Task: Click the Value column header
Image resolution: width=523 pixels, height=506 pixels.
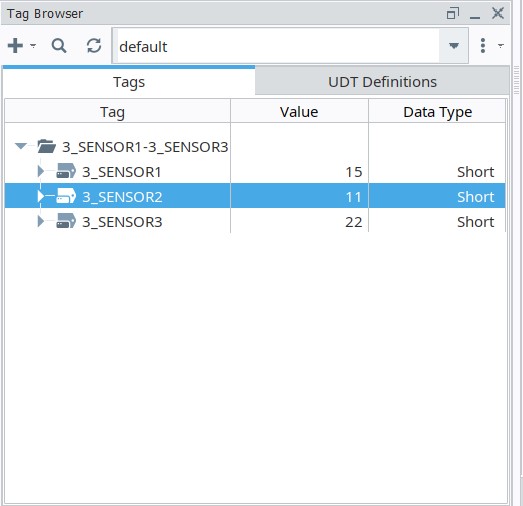Action: (x=299, y=112)
